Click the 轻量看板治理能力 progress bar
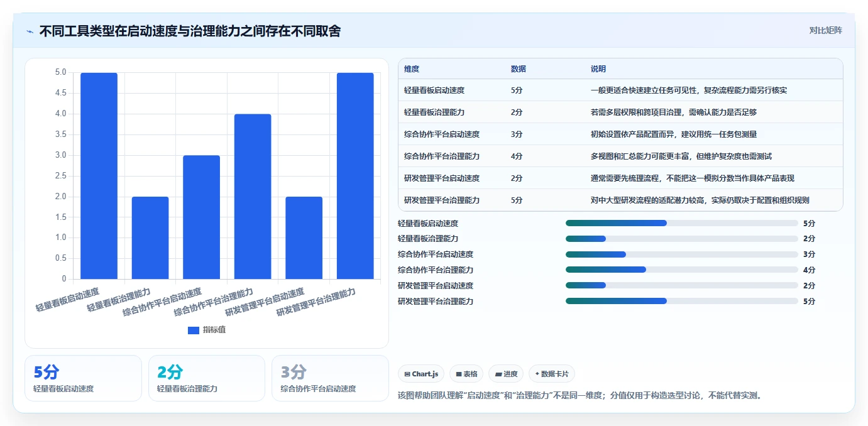 click(x=682, y=239)
